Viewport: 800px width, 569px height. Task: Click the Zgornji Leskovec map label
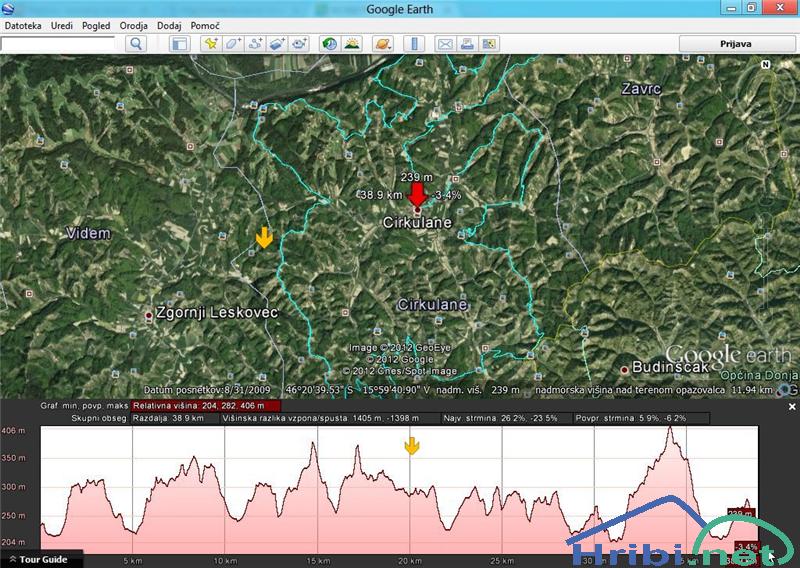[217, 312]
